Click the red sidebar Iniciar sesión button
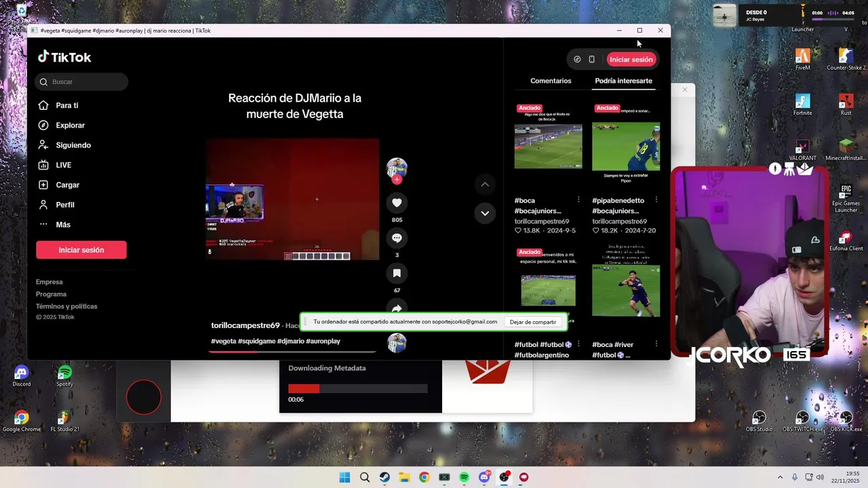The width and height of the screenshot is (868, 488). [x=81, y=250]
